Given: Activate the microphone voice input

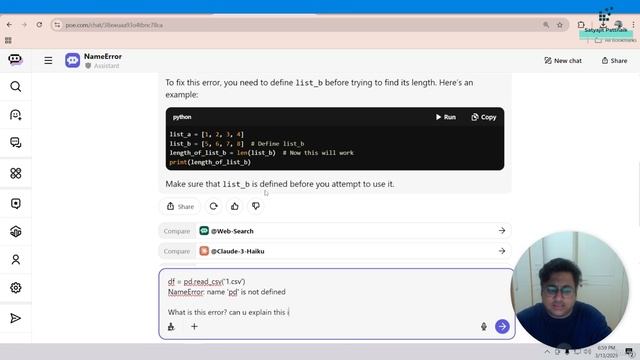Looking at the screenshot, I should coord(484,327).
